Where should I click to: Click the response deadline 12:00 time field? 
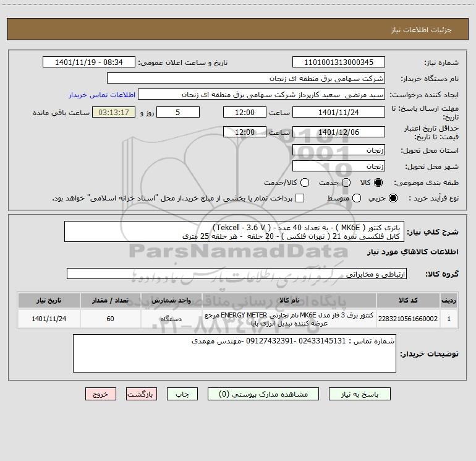[245, 112]
